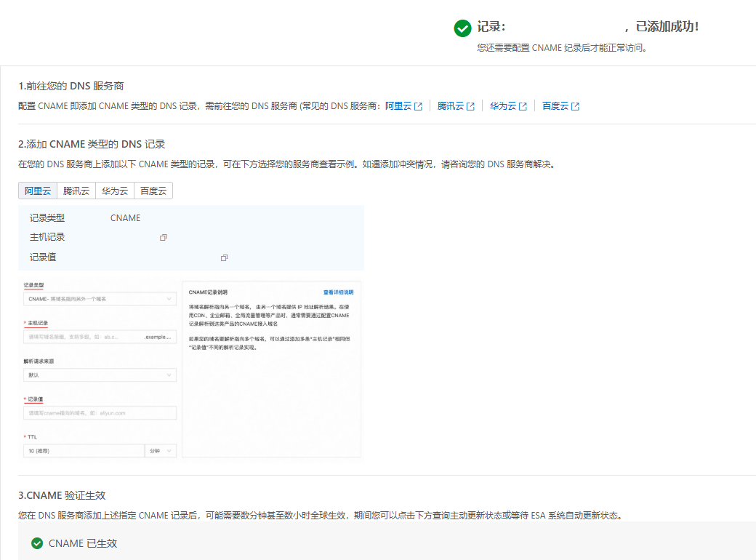Image resolution: width=756 pixels, height=560 pixels.
Task: Select the 阿里云 example tab
Action: tap(37, 191)
